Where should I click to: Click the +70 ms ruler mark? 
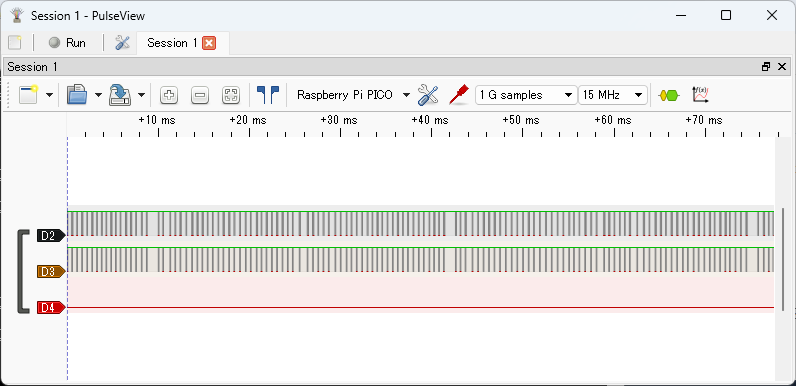tap(704, 120)
